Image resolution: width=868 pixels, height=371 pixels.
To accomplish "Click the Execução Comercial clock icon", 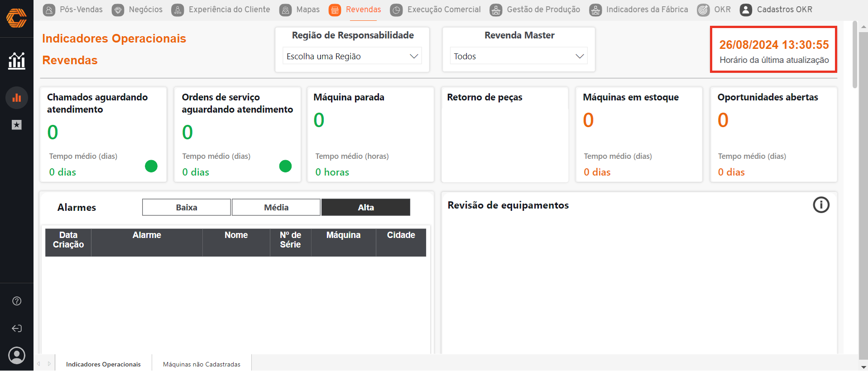I will [396, 10].
